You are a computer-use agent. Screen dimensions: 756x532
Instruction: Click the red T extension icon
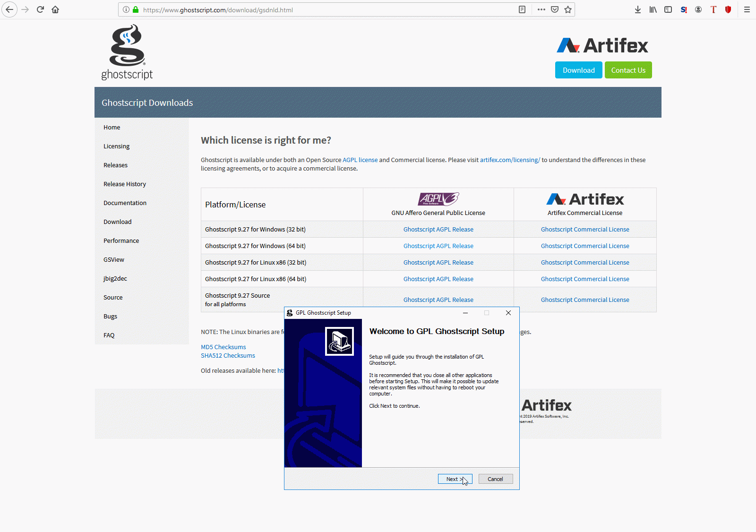pos(713,9)
